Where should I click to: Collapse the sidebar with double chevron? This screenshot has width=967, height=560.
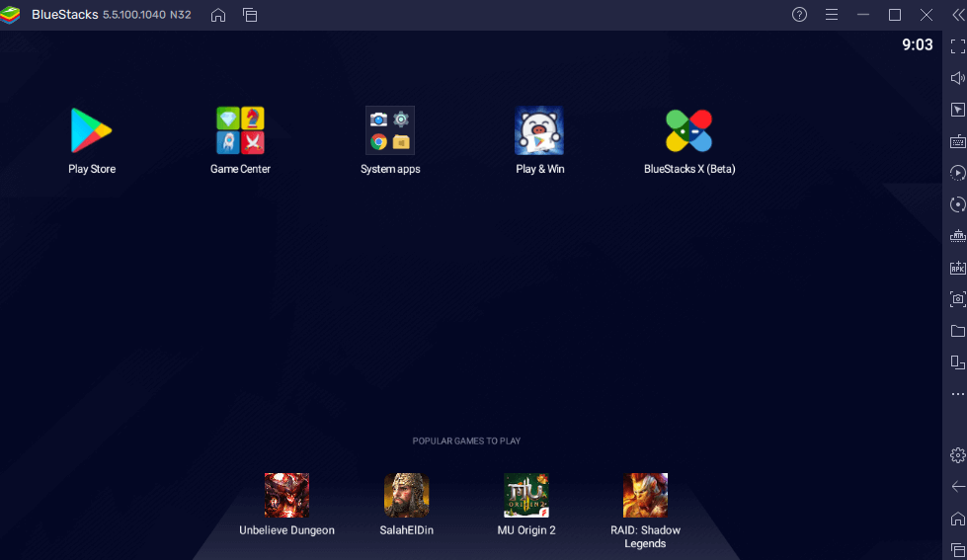(x=958, y=15)
